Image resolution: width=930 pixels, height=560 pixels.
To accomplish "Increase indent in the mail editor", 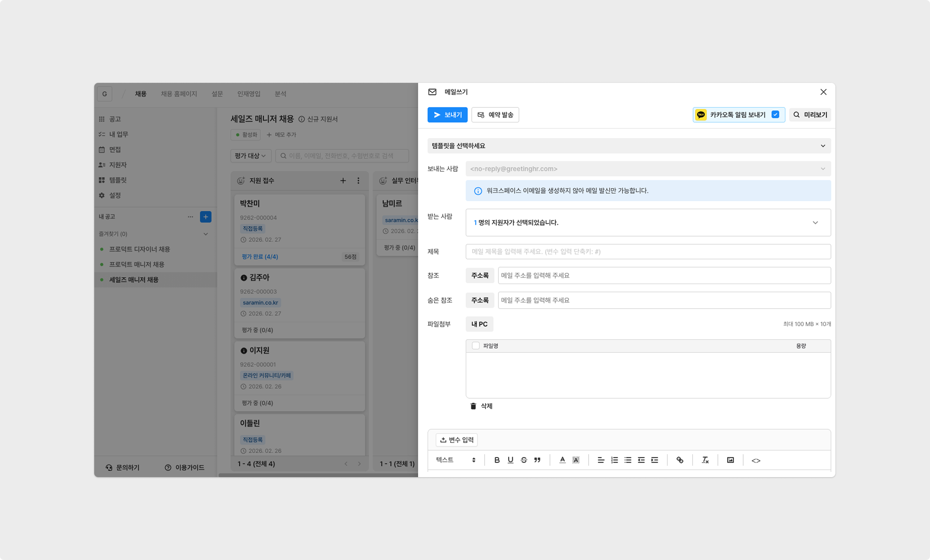I will 655,460.
